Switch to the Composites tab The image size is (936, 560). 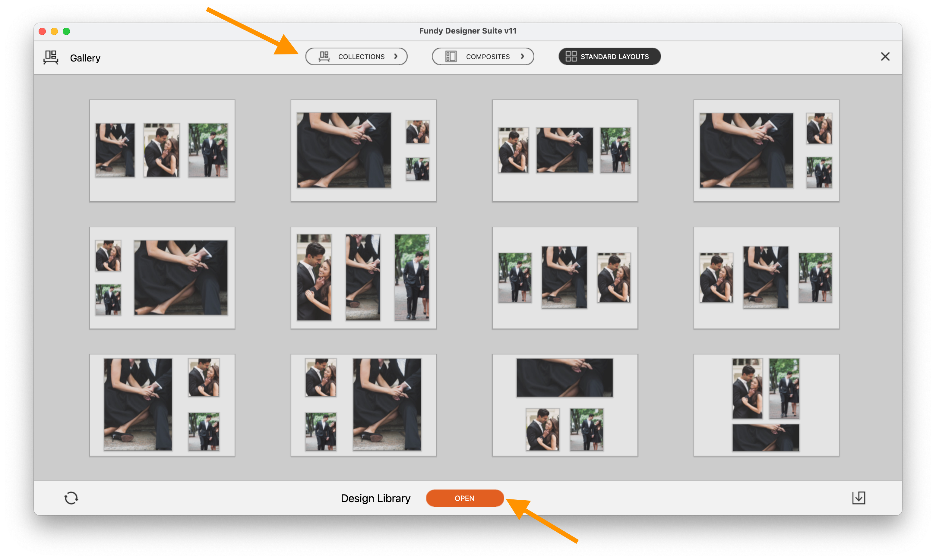(483, 57)
